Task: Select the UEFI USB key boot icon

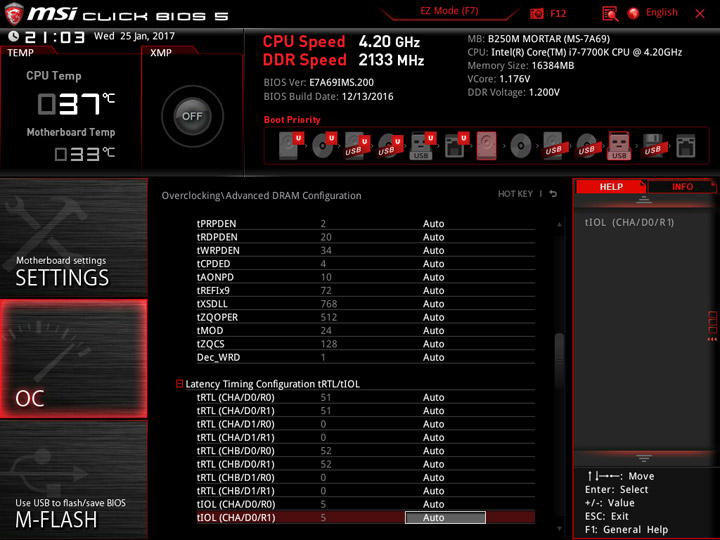Action: (422, 146)
